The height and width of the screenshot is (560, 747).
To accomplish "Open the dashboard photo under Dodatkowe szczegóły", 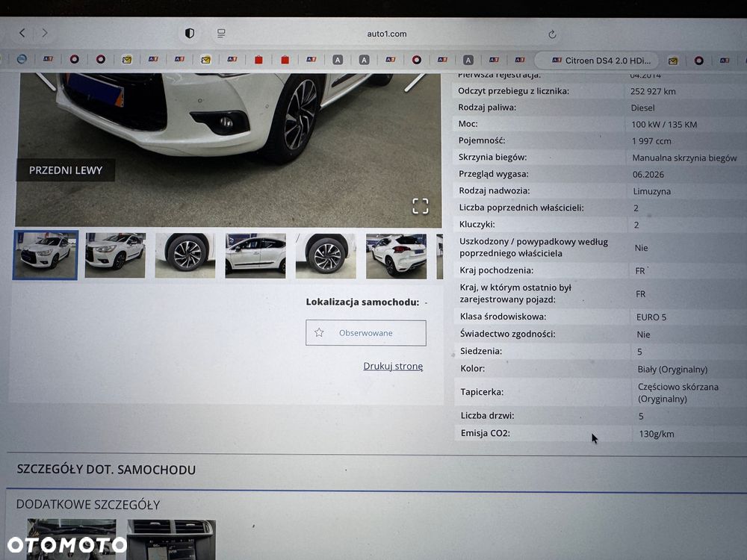I will pos(172,540).
